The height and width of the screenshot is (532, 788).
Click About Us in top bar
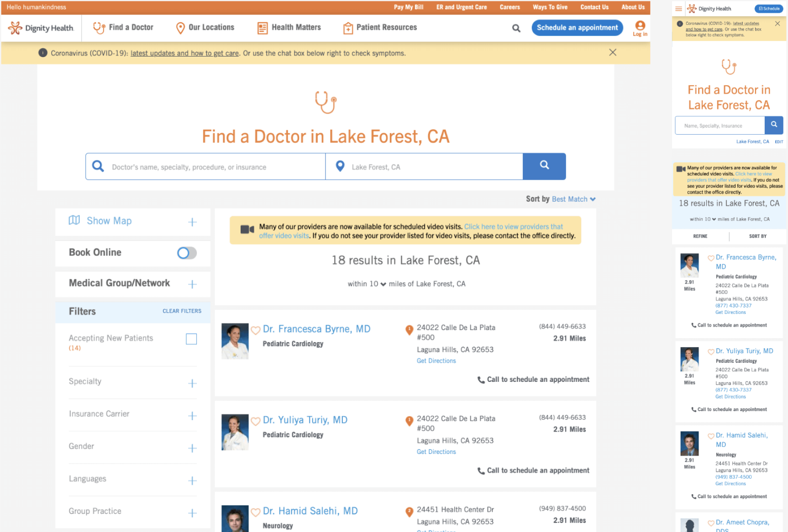click(x=633, y=7)
